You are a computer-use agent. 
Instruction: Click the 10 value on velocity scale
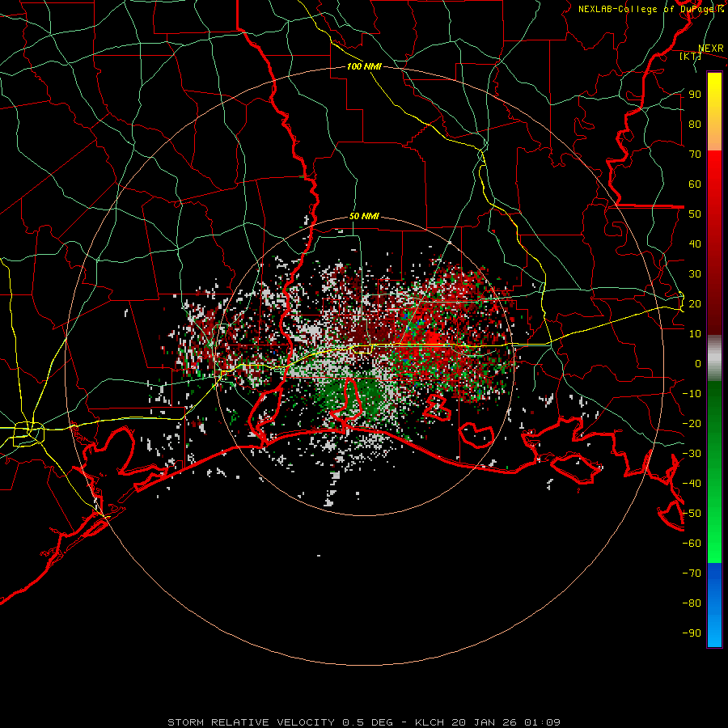695,334
